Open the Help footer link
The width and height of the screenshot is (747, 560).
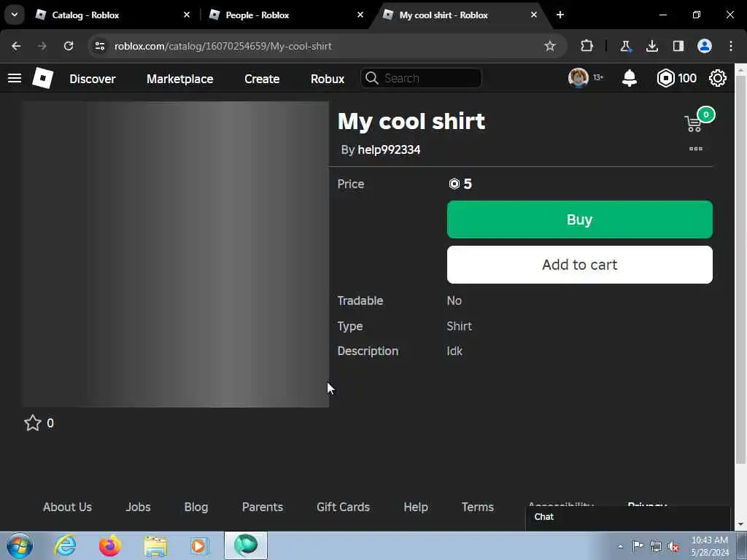point(415,507)
